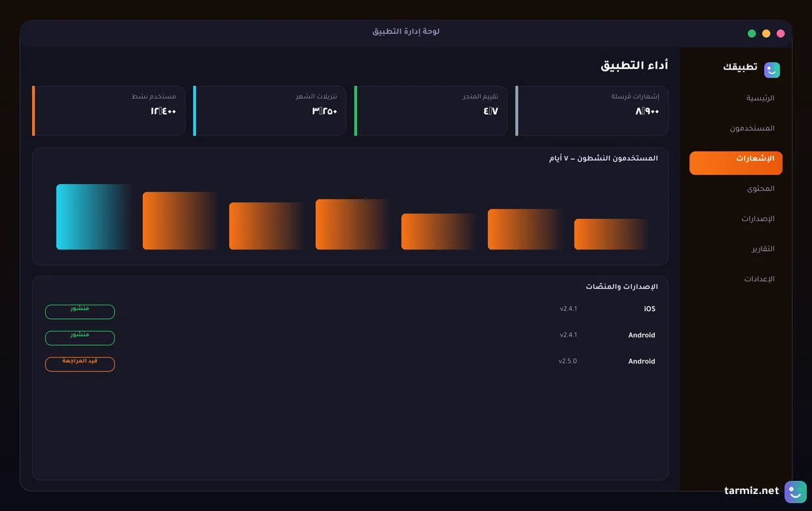Click the v2.5.0 version number
Viewport: 812px width, 511px height.
pyautogui.click(x=568, y=361)
